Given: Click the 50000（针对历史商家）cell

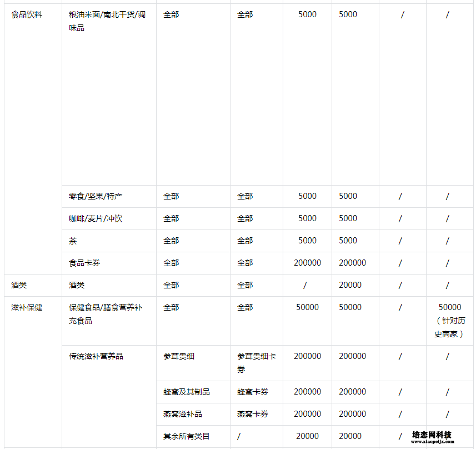Looking at the screenshot, I should (449, 321).
